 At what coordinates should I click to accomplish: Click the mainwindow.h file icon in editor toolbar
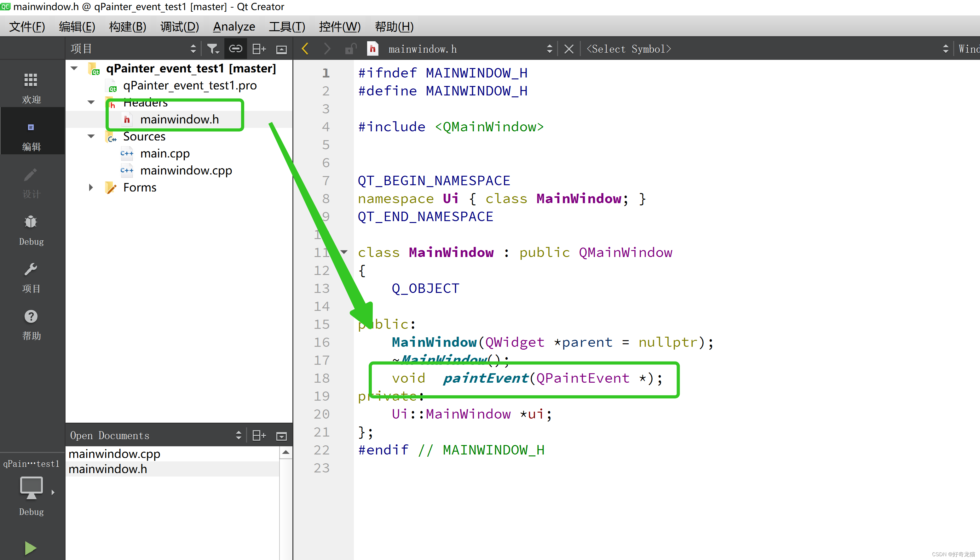point(372,49)
